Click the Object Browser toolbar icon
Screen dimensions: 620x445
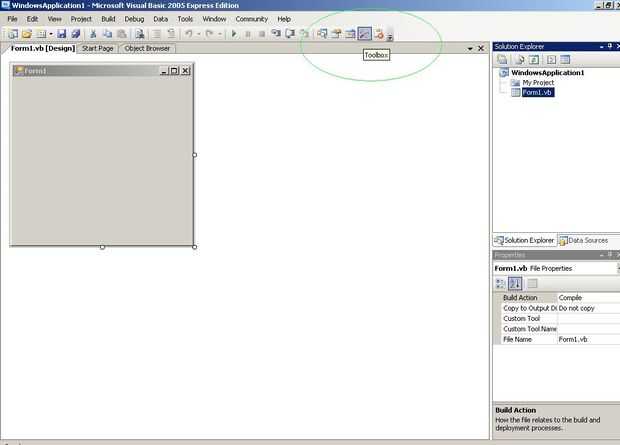[350, 34]
